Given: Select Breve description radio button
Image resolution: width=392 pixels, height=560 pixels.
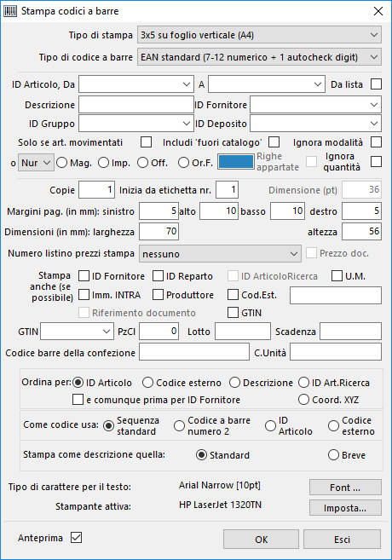Looking at the screenshot, I should 333,455.
